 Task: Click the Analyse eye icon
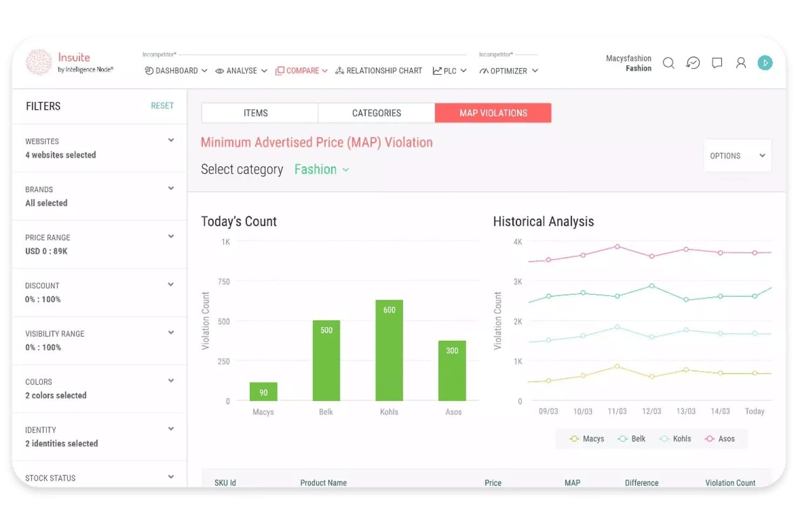coord(219,71)
